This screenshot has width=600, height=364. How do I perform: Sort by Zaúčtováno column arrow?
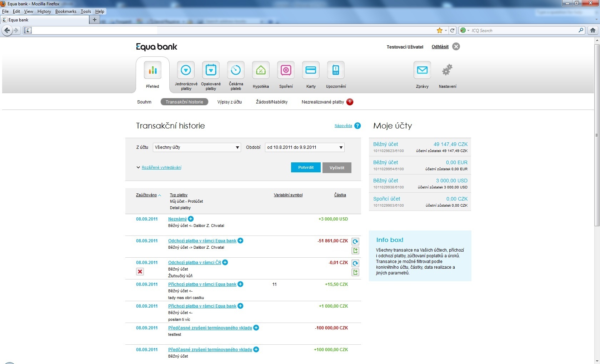[x=160, y=195]
